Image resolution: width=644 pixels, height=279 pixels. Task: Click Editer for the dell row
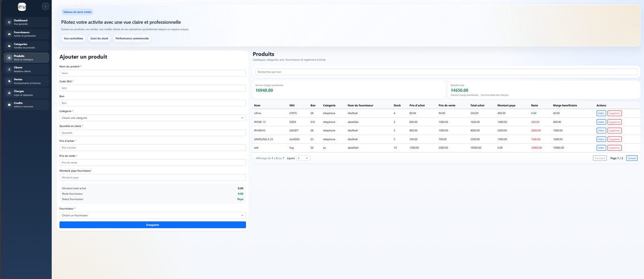[x=601, y=148]
